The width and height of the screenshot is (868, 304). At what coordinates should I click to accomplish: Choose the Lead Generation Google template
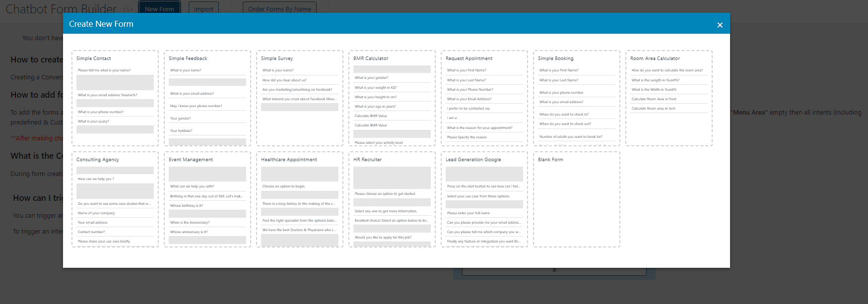click(x=484, y=199)
